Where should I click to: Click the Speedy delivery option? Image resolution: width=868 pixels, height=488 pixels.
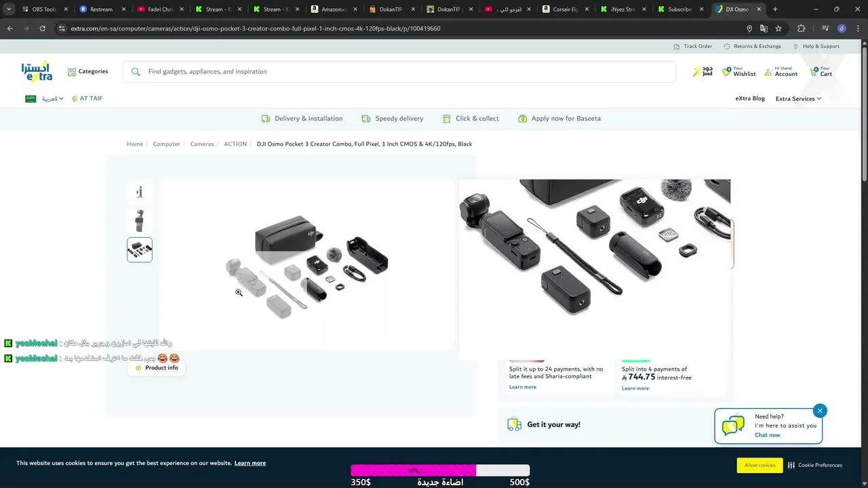(x=392, y=119)
